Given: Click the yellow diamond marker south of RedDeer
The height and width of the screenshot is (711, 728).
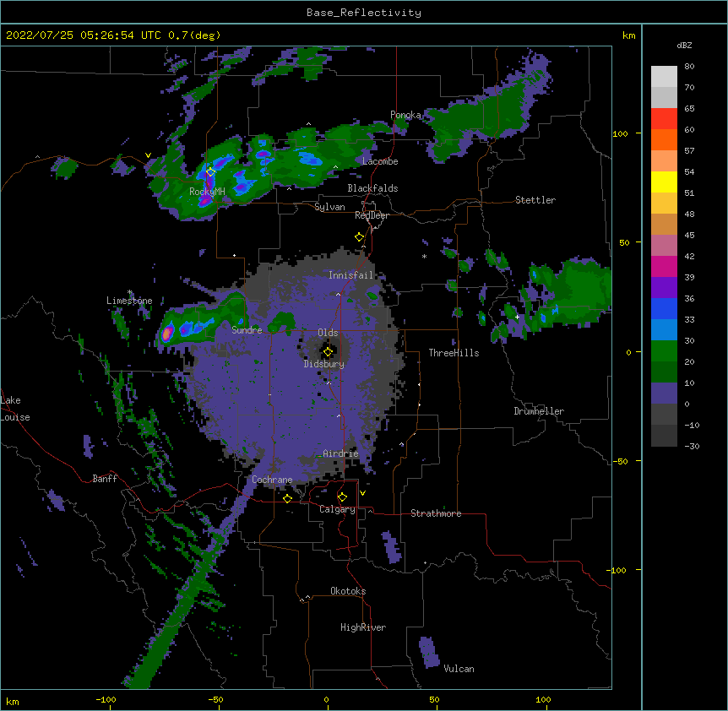Looking at the screenshot, I should 359,237.
